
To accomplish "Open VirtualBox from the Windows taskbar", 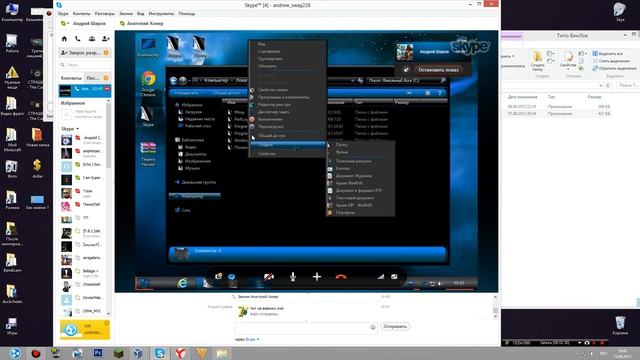I will coord(138,353).
